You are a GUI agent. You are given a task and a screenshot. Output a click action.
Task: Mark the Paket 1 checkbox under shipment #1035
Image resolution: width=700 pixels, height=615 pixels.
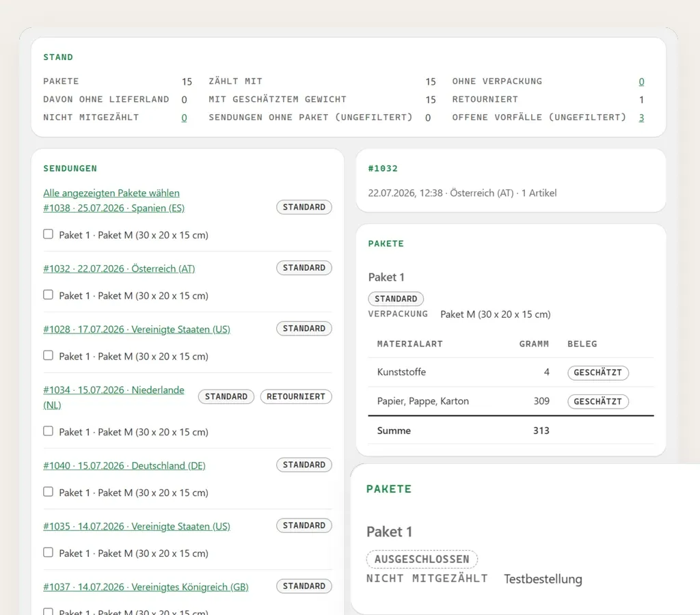(x=49, y=553)
